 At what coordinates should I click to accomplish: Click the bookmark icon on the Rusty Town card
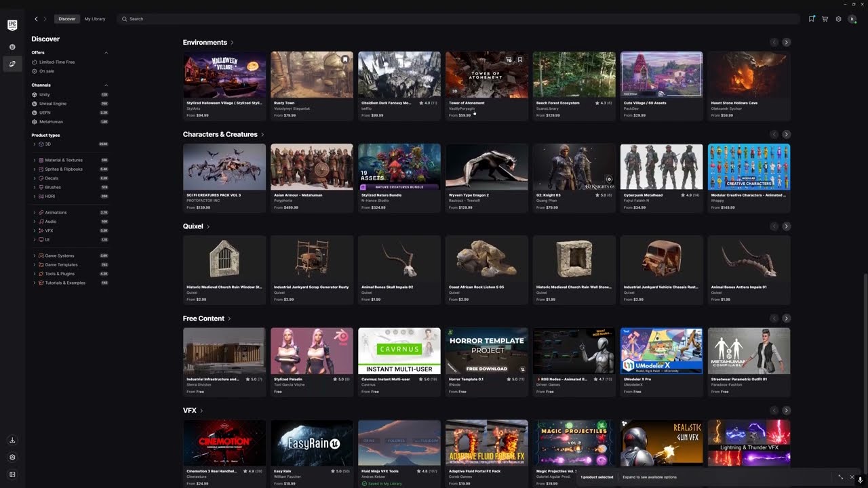click(345, 60)
